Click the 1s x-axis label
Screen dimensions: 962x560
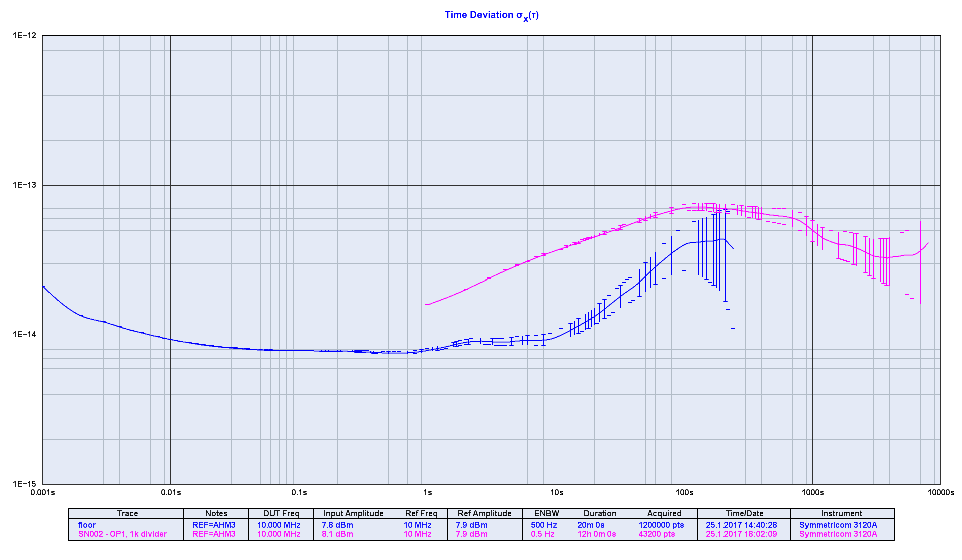click(427, 492)
